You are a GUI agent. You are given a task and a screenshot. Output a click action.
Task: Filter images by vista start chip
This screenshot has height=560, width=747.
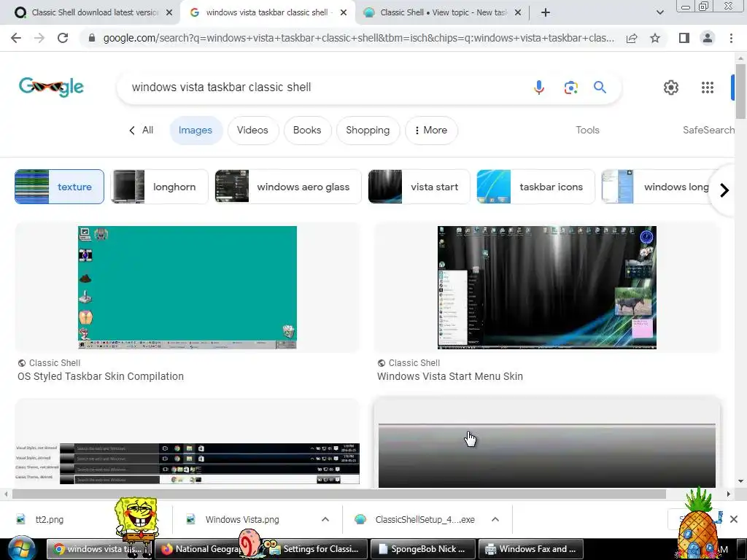coord(419,187)
